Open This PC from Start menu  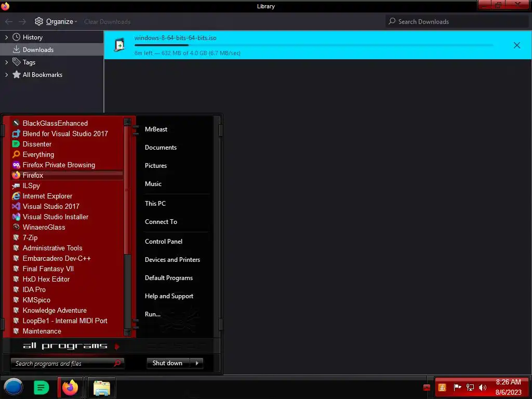(155, 204)
